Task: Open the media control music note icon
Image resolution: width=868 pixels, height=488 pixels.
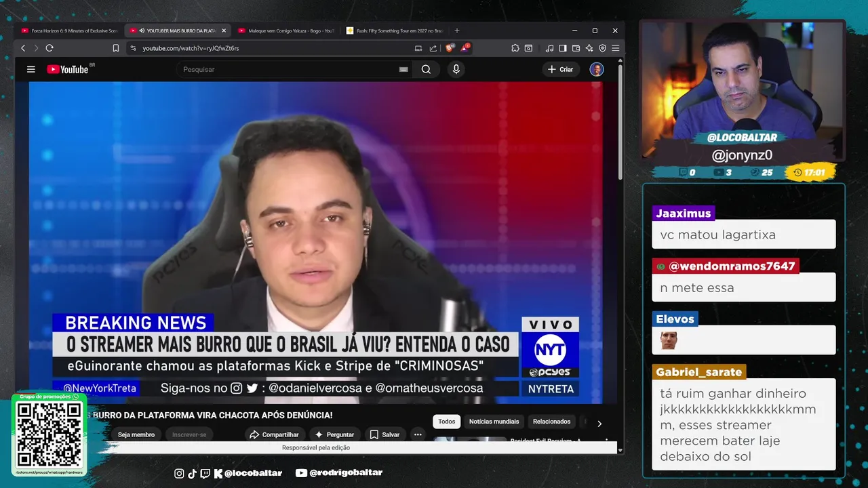Action: 550,48
